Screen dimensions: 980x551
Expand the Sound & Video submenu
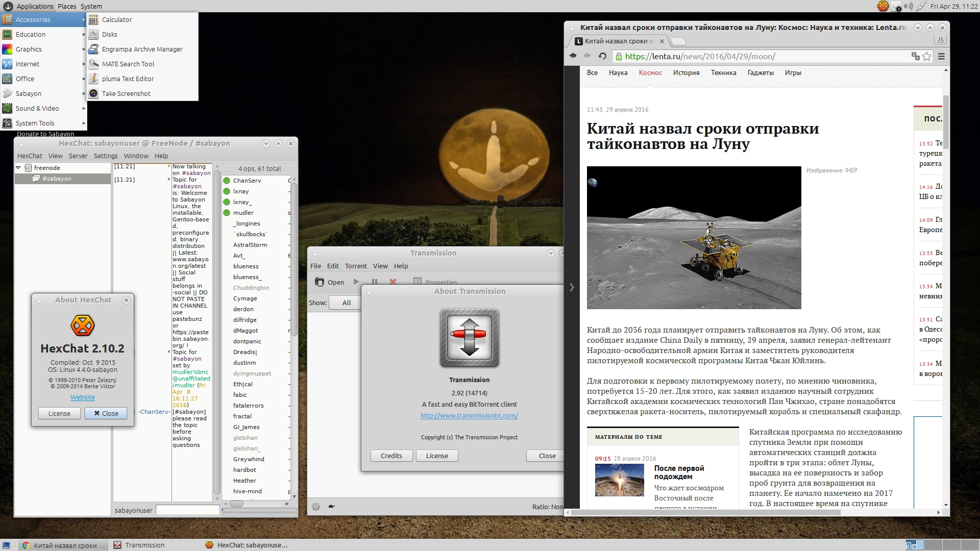[x=43, y=108]
